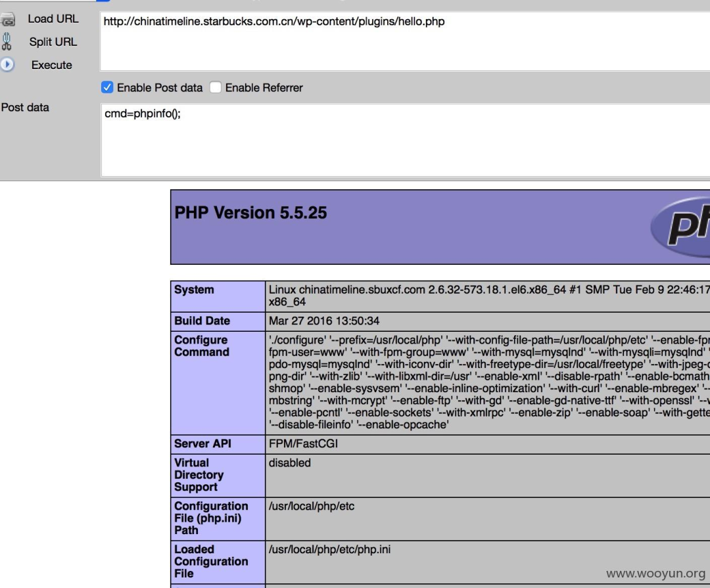
Task: Click the 'Virtual Directory Support' label
Action: click(199, 475)
